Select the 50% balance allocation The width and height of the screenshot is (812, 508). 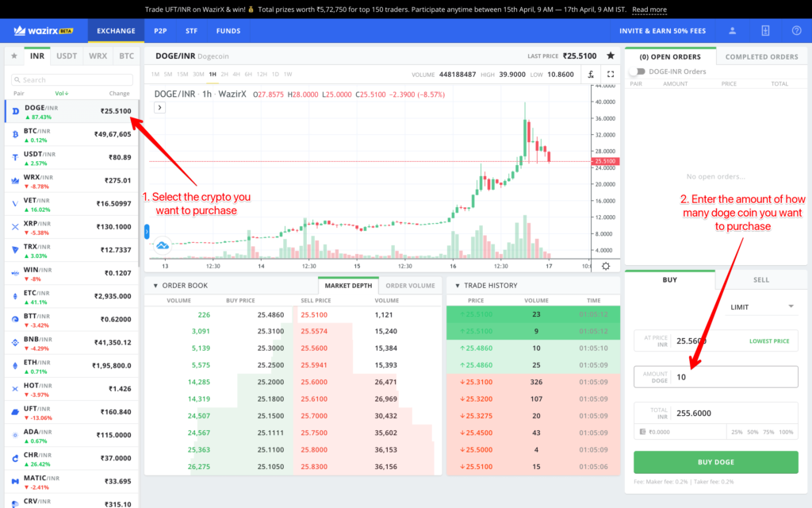tap(753, 432)
